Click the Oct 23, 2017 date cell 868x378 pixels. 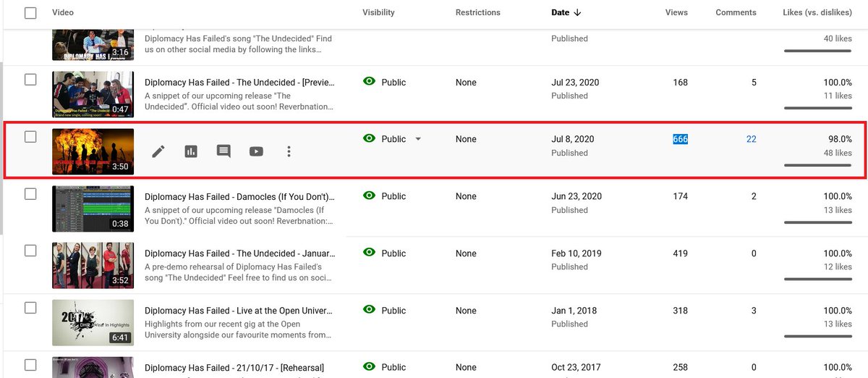(576, 367)
